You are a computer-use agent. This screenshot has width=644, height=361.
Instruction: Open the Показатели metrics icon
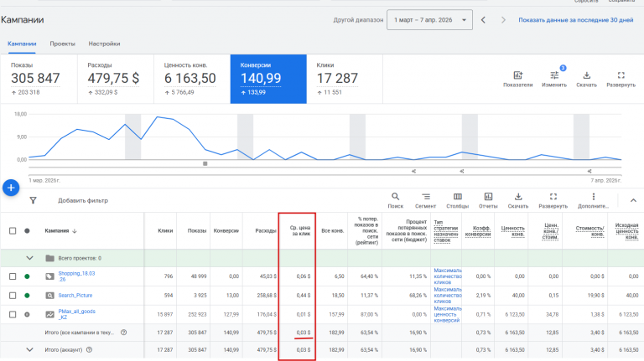(x=517, y=75)
